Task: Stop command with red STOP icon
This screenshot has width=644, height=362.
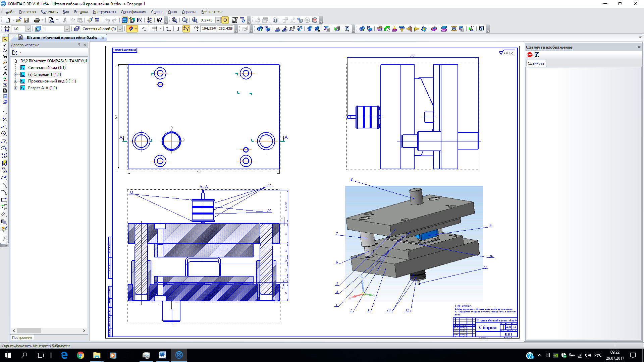Action: [x=530, y=55]
